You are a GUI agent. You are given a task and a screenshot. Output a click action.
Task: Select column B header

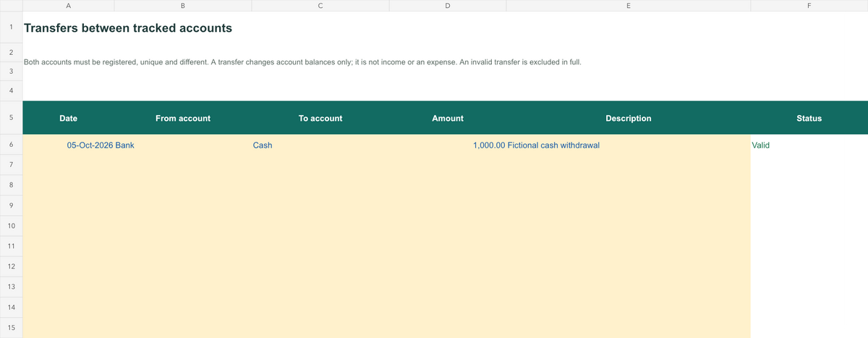coord(183,6)
